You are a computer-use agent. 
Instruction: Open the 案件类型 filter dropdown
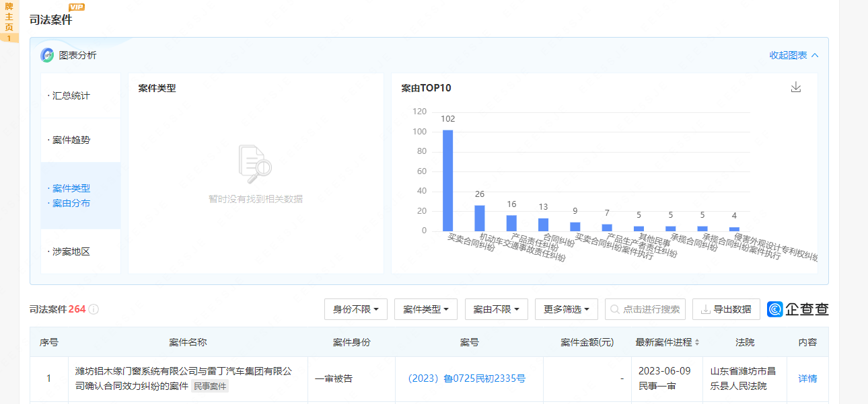[426, 309]
